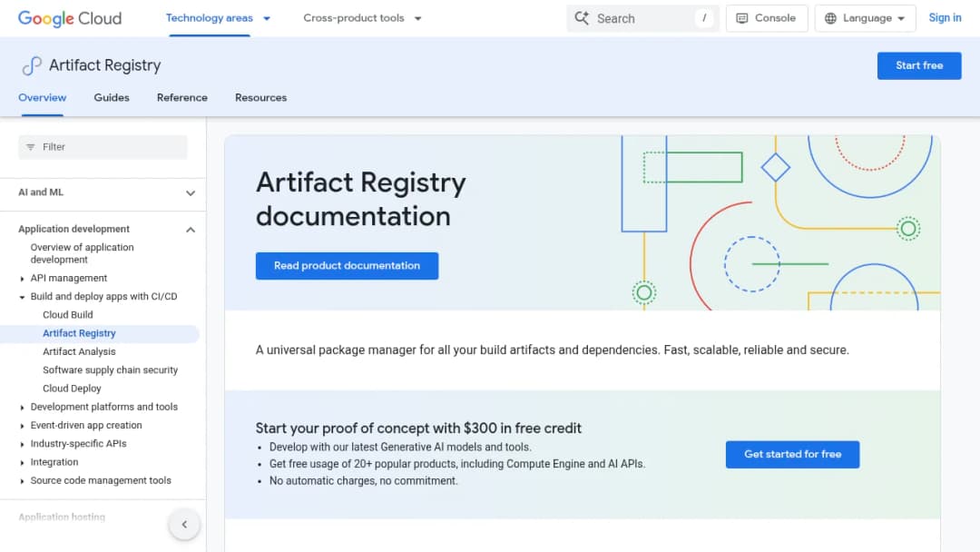Click the Console button

coord(766,18)
